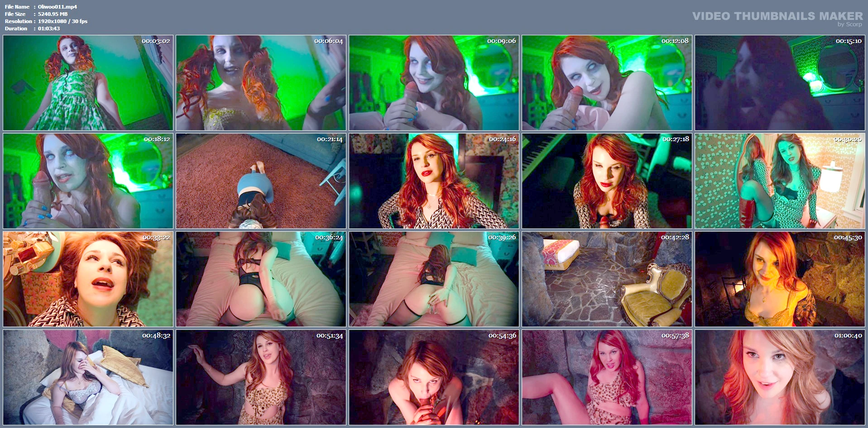The image size is (868, 428).
Task: Select the final thumbnail stamped 01:00:40
Action: (x=780, y=377)
